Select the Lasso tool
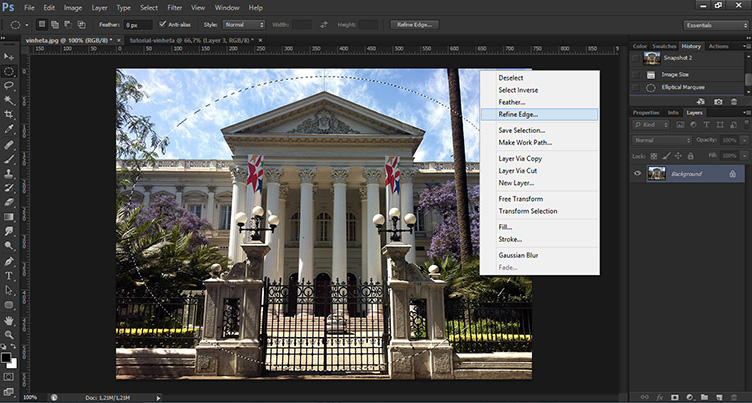This screenshot has width=752, height=403. [9, 86]
